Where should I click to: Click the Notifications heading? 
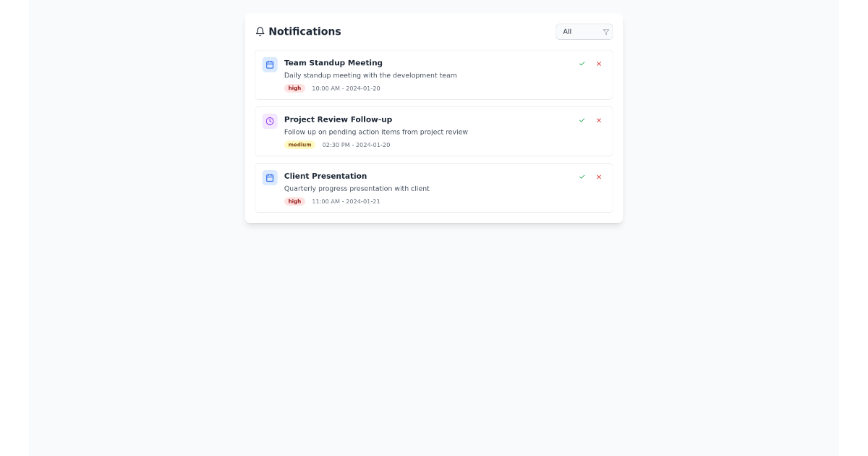305,31
